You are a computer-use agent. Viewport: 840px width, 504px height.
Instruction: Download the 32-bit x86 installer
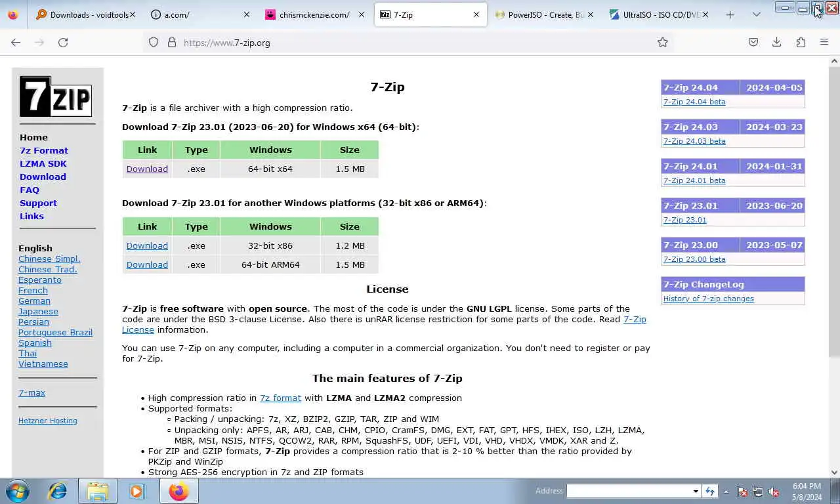point(147,245)
